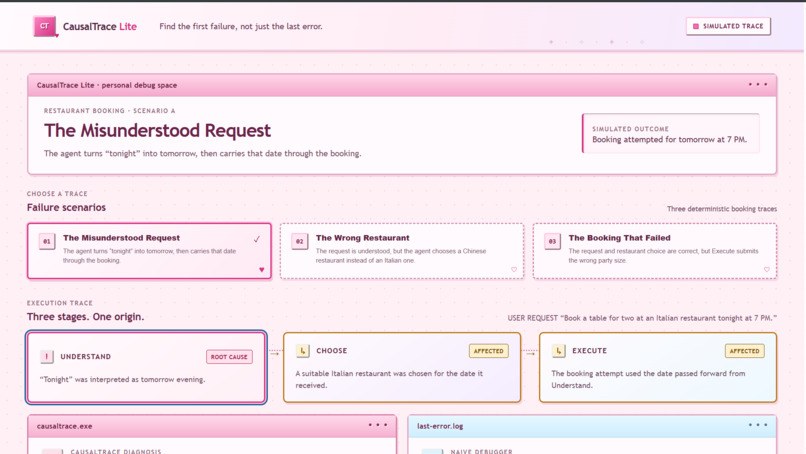Toggle the filled heart on Misunderstood Request card
The width and height of the screenshot is (806, 454).
262,269
